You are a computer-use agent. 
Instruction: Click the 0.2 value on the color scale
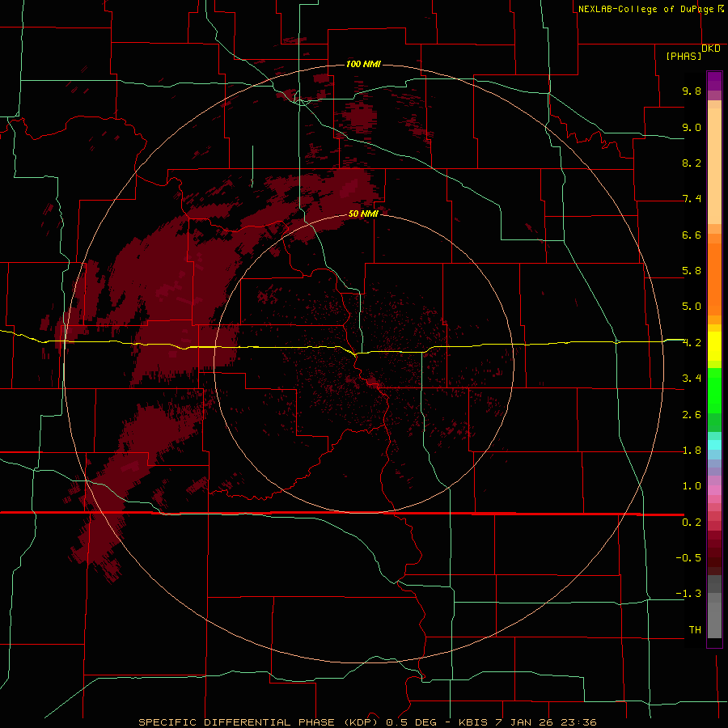(692, 523)
